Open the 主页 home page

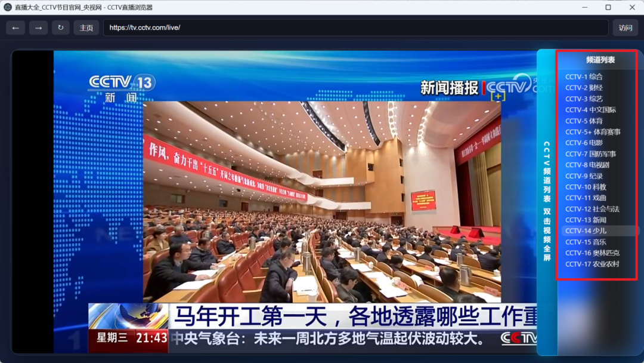click(x=86, y=28)
